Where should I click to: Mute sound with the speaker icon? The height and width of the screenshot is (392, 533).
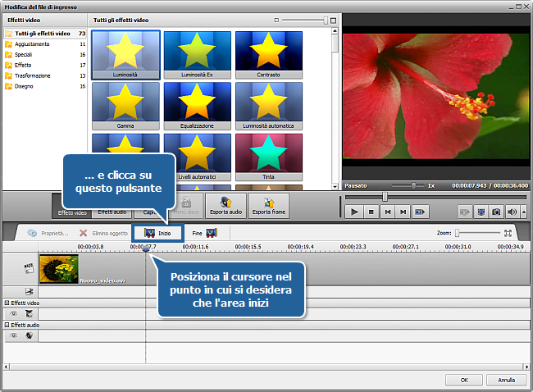click(512, 212)
